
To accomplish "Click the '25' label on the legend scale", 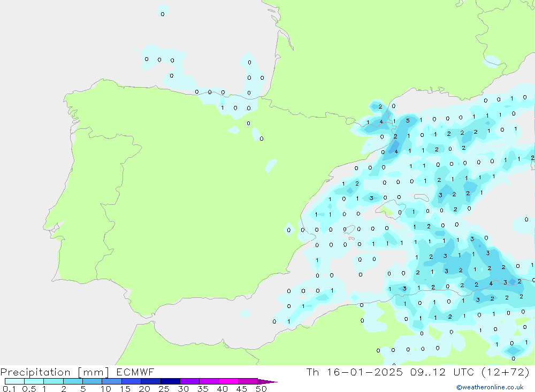I will tap(164, 389).
